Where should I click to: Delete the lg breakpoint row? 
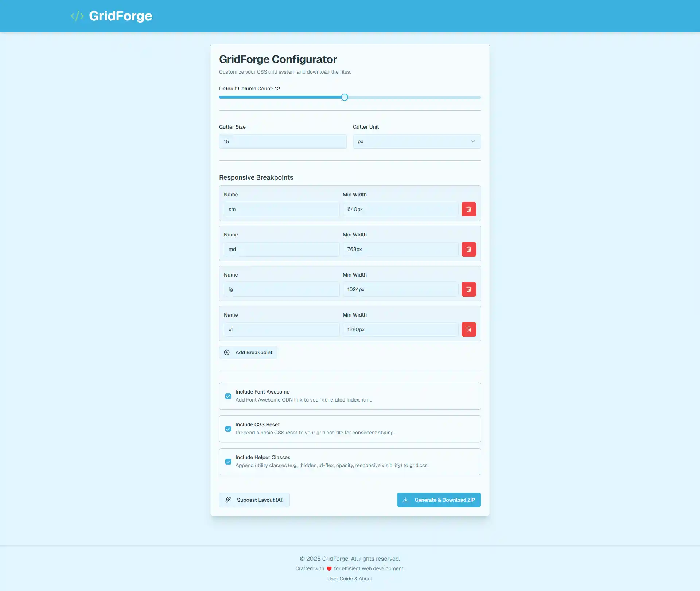click(x=468, y=289)
